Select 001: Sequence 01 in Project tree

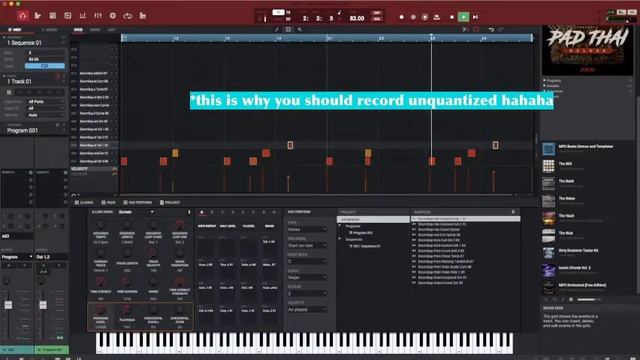click(x=364, y=246)
